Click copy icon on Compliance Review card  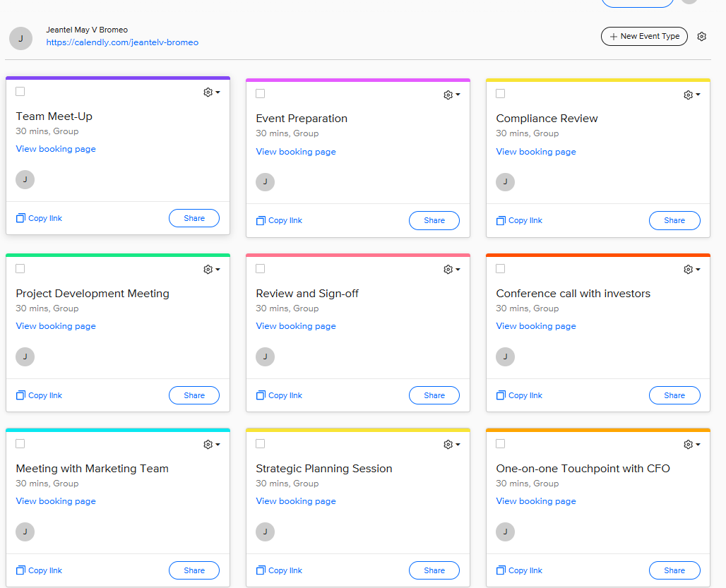501,220
